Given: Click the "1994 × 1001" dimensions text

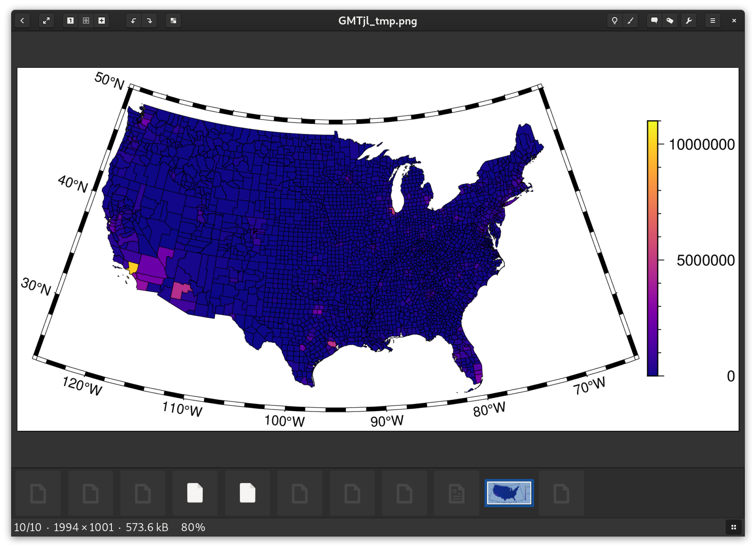Looking at the screenshot, I should tap(84, 527).
